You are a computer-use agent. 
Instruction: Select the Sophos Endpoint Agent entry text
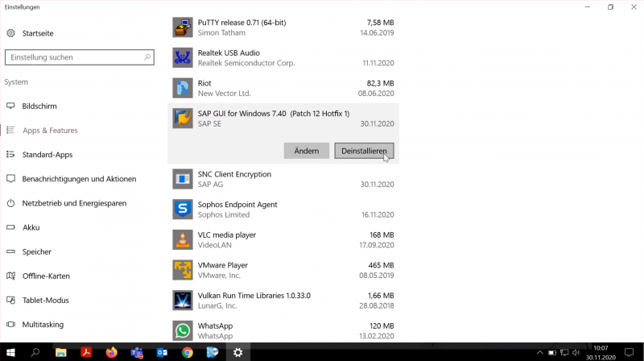(x=237, y=205)
